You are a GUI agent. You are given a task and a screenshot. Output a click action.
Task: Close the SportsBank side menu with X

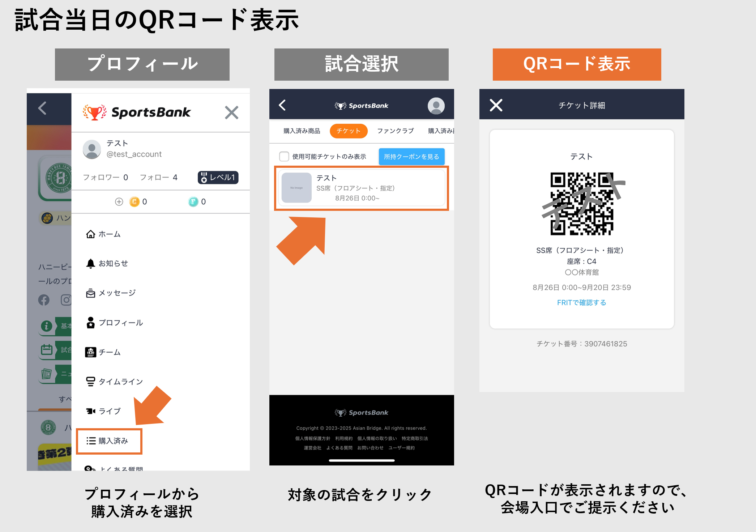[231, 112]
